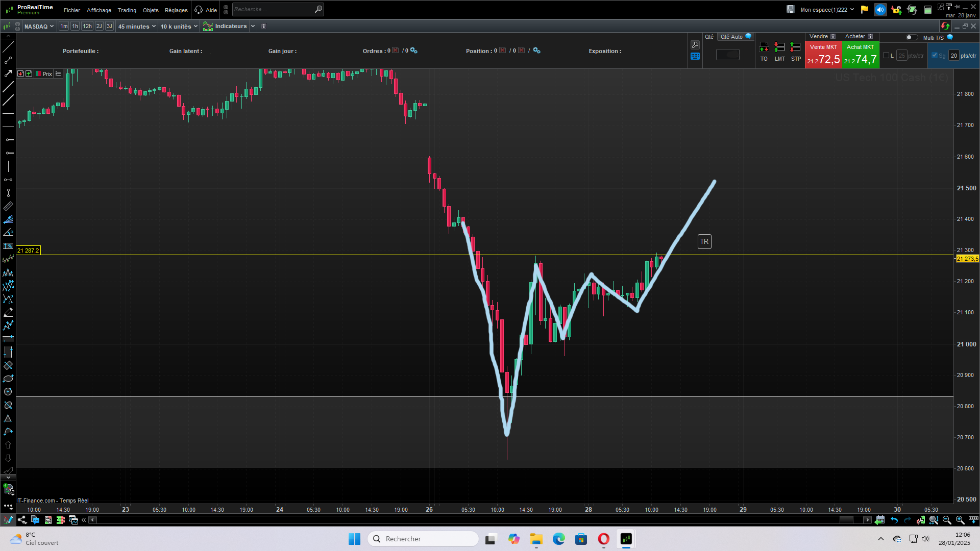
Task: Click the undo arrow in bottom toolbar
Action: click(x=894, y=520)
